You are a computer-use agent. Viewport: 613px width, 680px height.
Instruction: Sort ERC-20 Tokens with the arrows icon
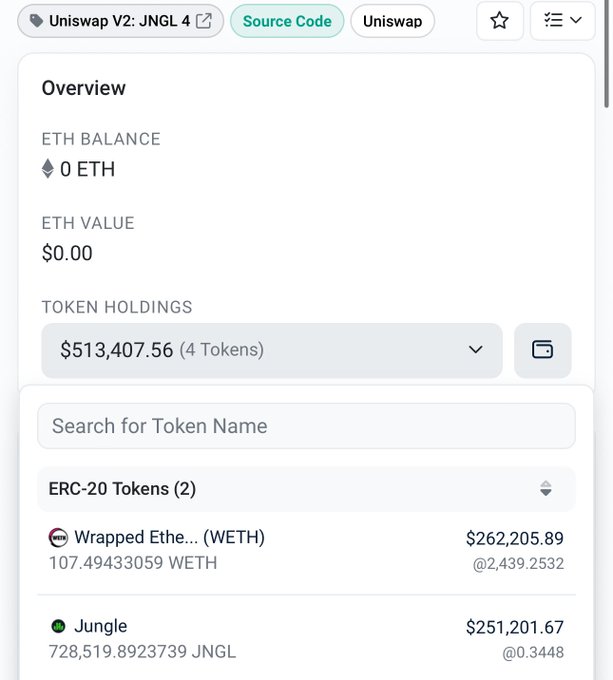546,489
